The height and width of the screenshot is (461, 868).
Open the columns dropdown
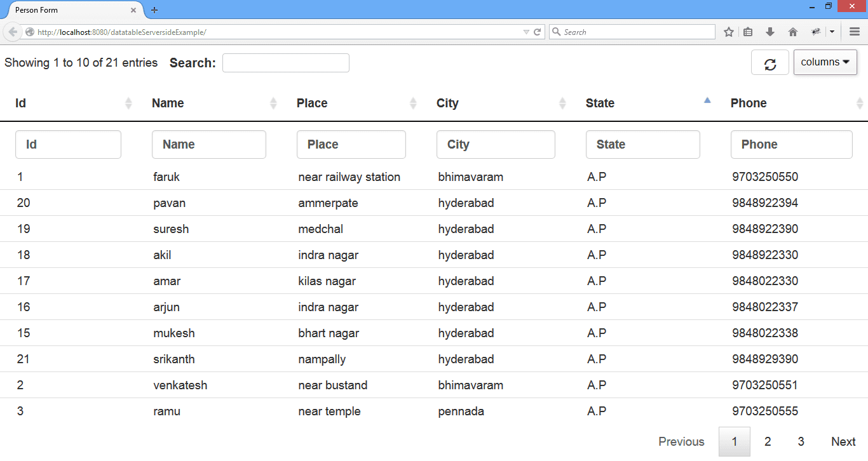pyautogui.click(x=825, y=62)
